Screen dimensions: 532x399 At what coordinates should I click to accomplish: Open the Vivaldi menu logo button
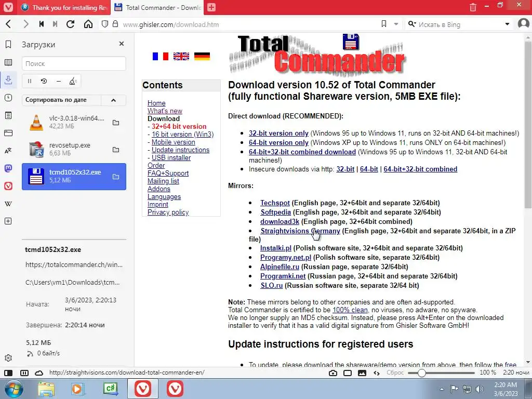(8, 7)
